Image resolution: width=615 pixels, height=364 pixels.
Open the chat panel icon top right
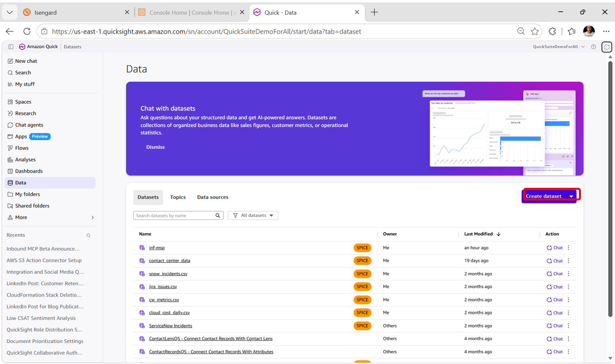point(607,47)
